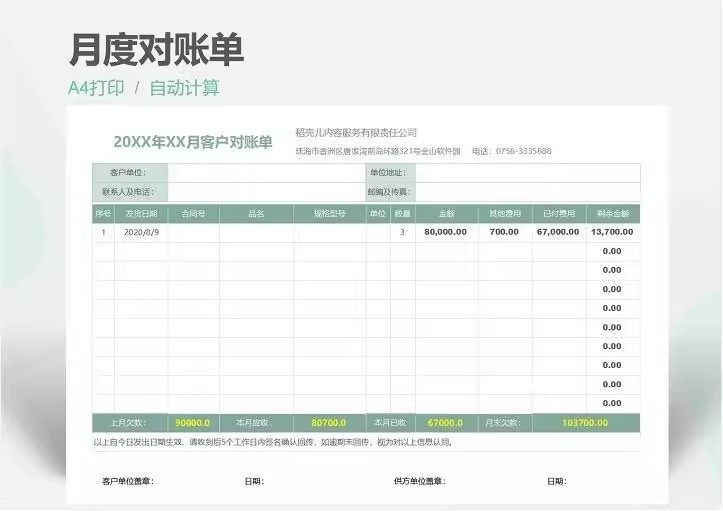Screen dimensions: 723x511
Task: Click the blank field beside 客户单位
Action: pos(267,173)
